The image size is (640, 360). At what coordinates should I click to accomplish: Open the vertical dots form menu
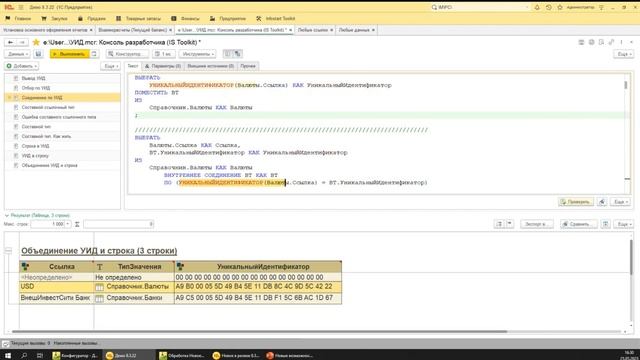tap(621, 42)
